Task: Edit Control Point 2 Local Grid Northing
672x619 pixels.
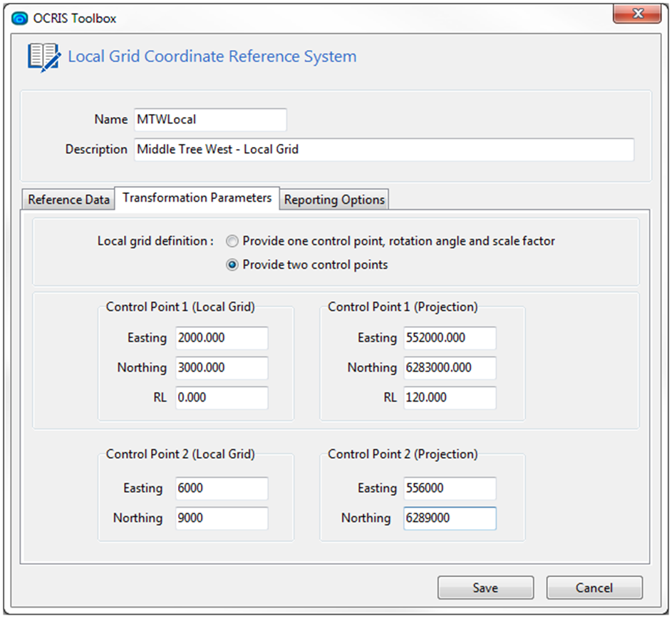Action: click(222, 518)
